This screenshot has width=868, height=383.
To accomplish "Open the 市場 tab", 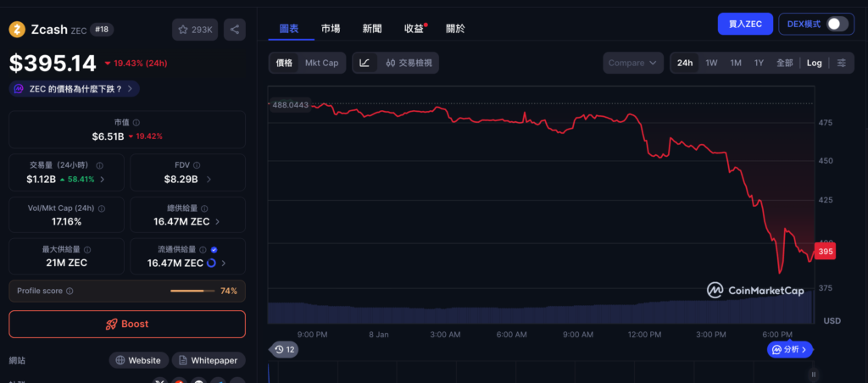I will (331, 28).
